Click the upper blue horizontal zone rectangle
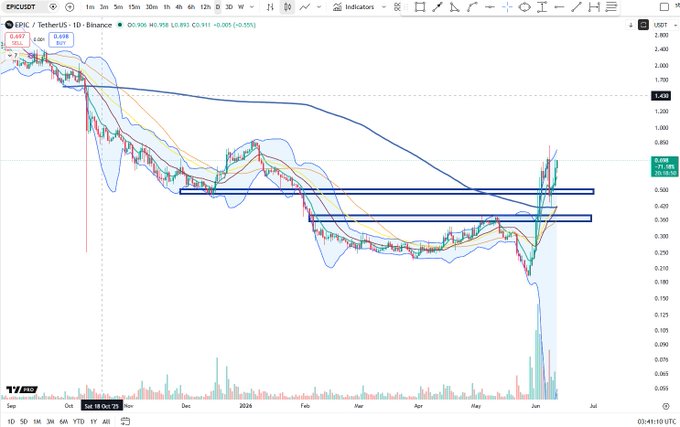Screen dimensions: 680x427 [x=386, y=191]
